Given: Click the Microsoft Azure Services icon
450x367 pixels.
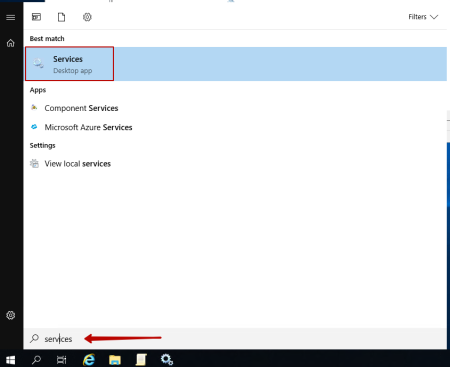Looking at the screenshot, I should [x=34, y=127].
